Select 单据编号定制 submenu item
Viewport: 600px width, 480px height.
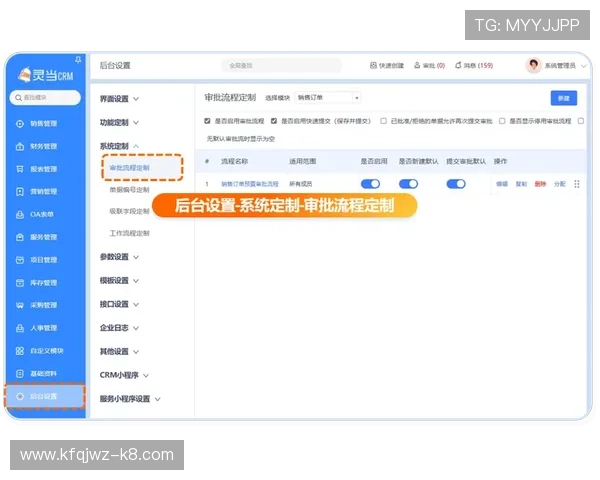129,189
